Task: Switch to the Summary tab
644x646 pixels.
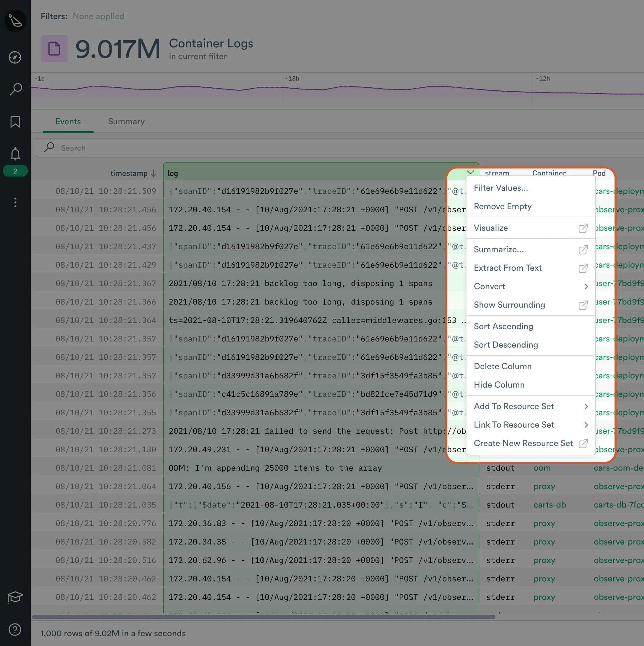Action: click(x=126, y=122)
